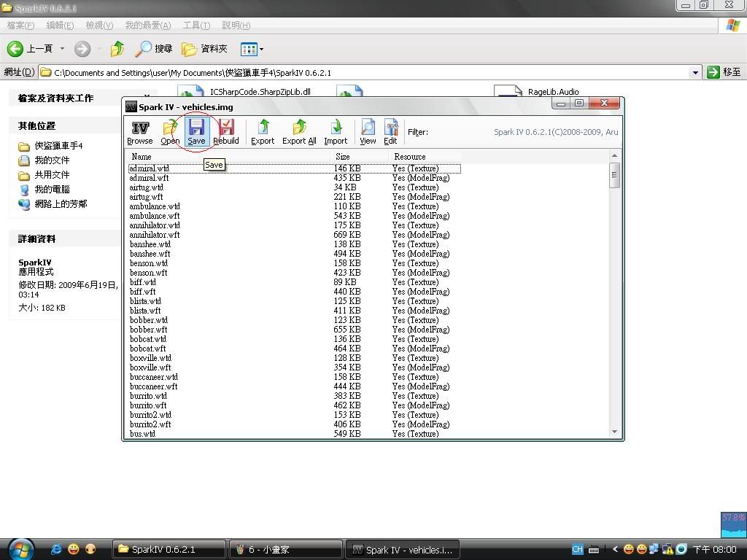Open the 檔案(F) menu

20,26
